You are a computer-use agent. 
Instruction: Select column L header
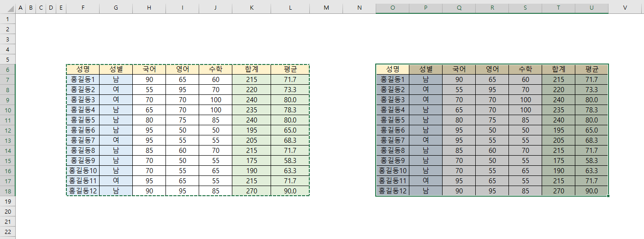tap(290, 7)
